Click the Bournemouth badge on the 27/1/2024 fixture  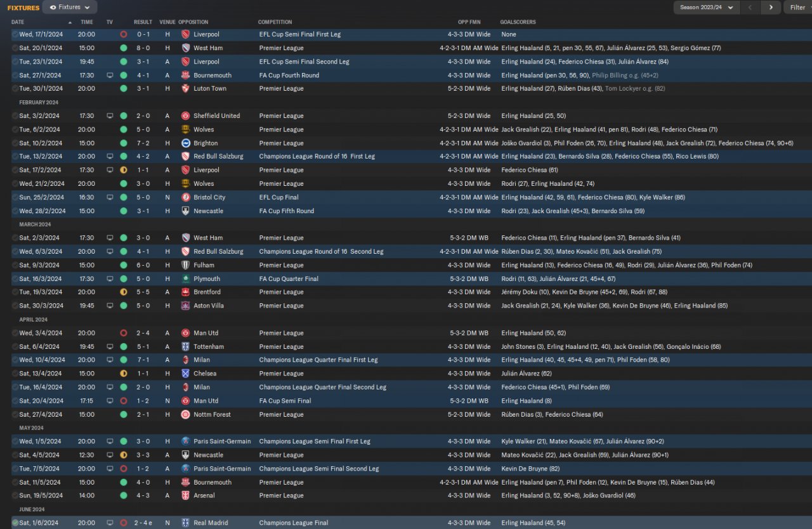tap(185, 75)
